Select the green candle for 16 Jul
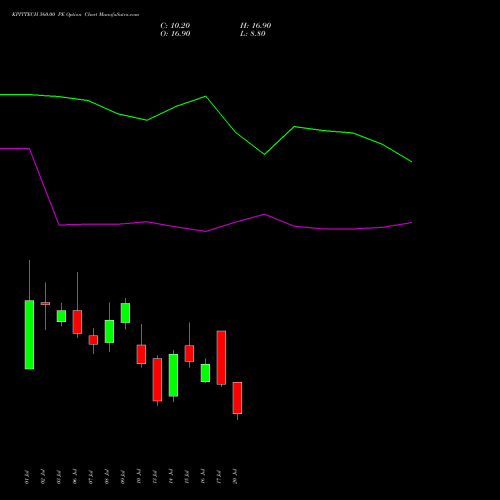 point(205,373)
